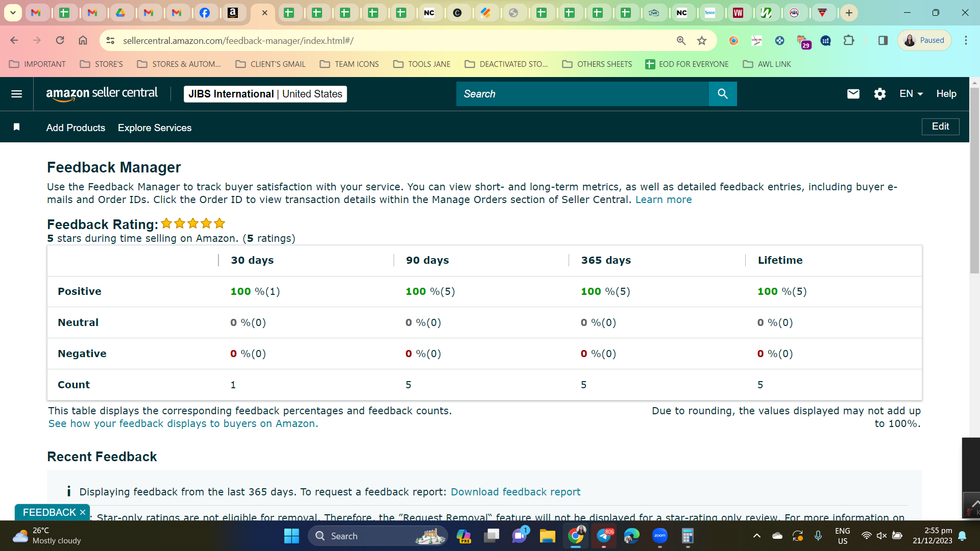Screen dimensions: 980x551
Task: Select the Lifetime column header
Action: [x=780, y=260]
